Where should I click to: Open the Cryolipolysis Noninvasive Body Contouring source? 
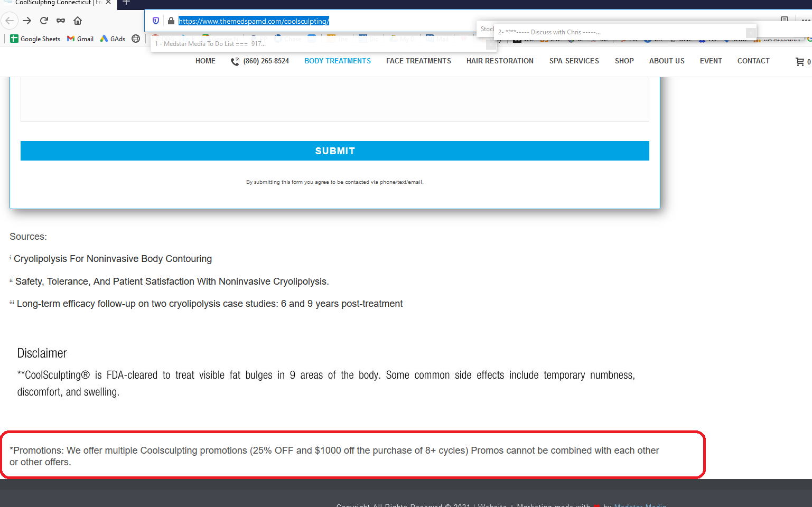coord(113,259)
